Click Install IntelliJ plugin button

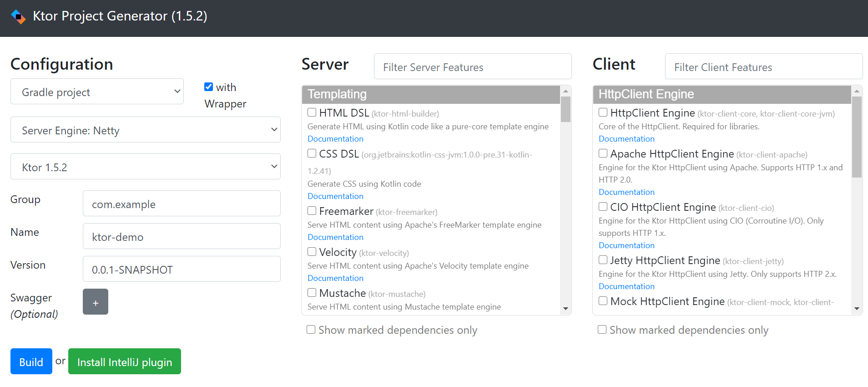point(125,362)
